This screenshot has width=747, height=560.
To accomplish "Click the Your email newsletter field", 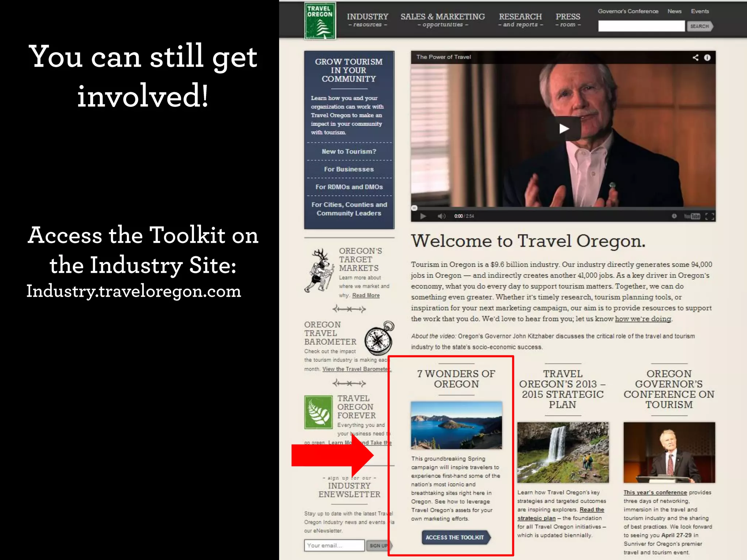I will 334,545.
